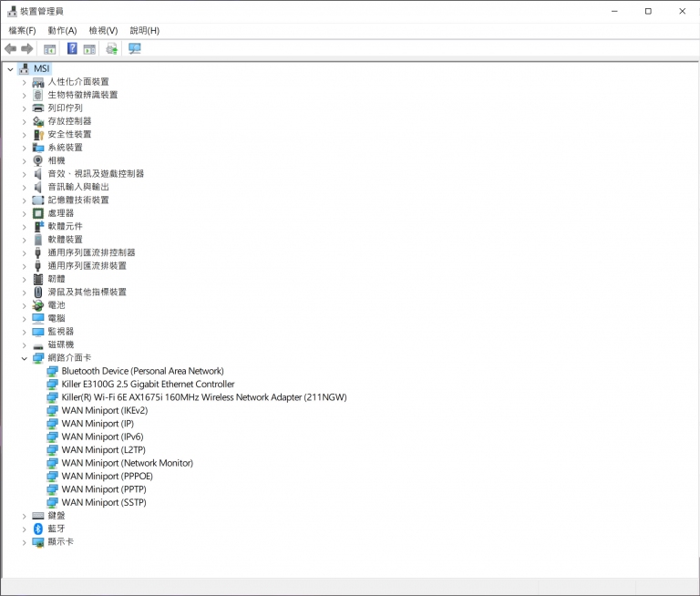The image size is (700, 596).
Task: Click the 生物特徵辨識裝置 fingerprint icon
Action: pos(38,95)
